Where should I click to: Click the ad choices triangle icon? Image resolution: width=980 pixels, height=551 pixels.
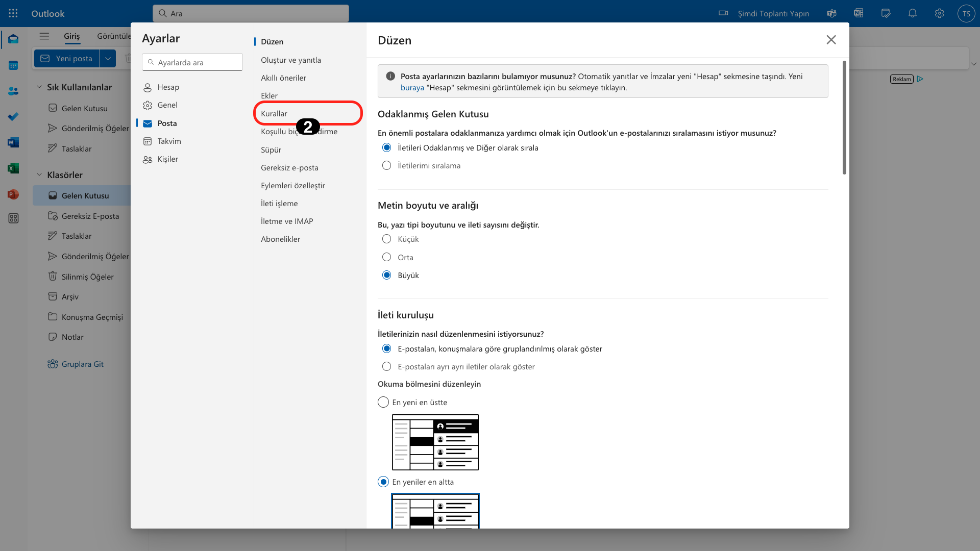click(920, 79)
